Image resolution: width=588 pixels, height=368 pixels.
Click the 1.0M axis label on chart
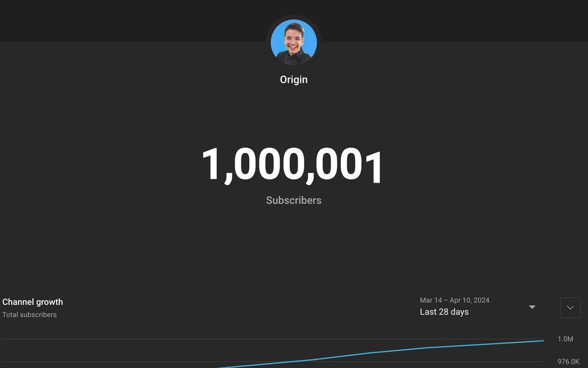(x=565, y=339)
